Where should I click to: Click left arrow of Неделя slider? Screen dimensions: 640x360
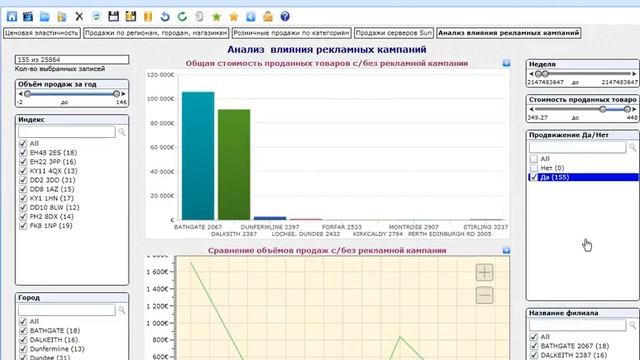tap(531, 74)
